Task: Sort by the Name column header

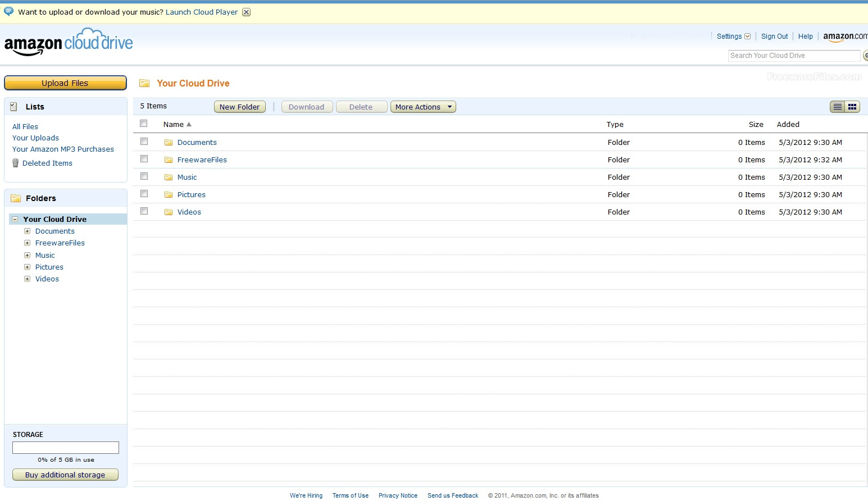Action: click(x=177, y=125)
